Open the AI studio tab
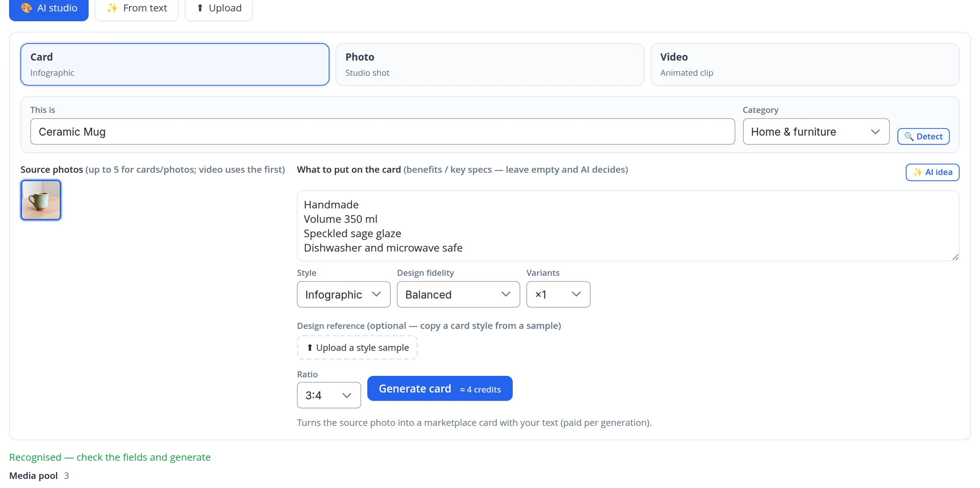980x488 pixels. click(49, 8)
